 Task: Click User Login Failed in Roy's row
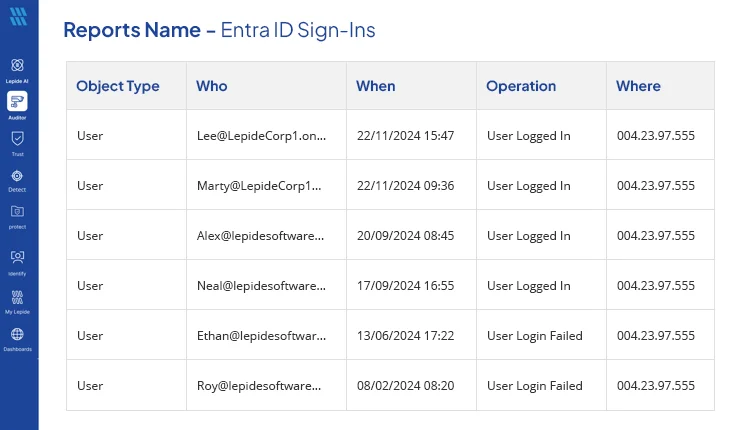coord(535,386)
